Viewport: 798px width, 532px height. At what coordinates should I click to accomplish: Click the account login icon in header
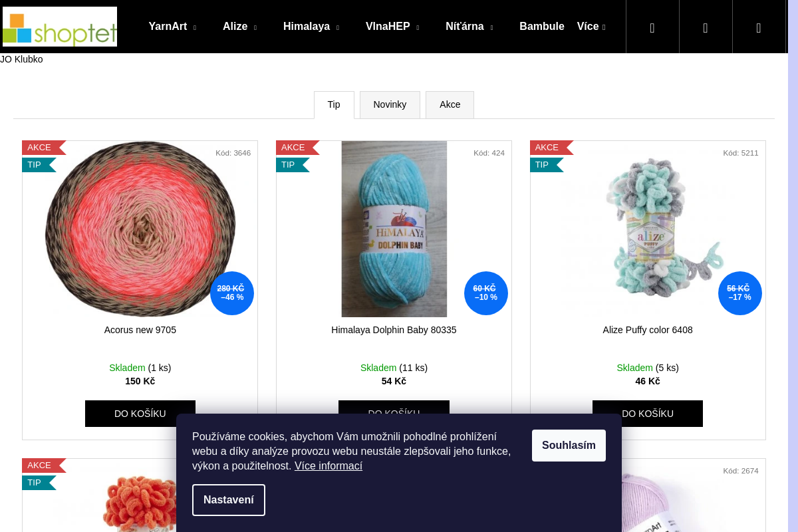[x=706, y=27]
